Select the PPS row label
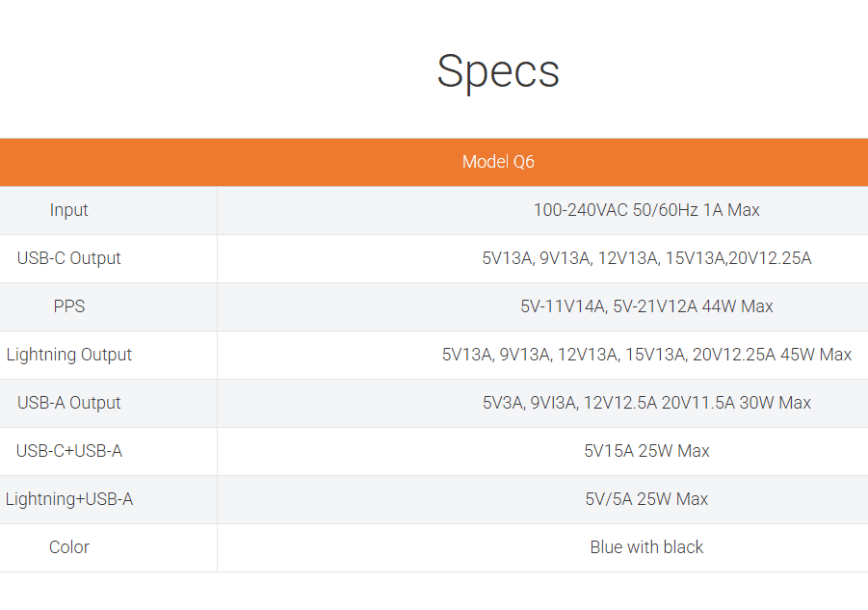Screen dimensions: 868x610 pyautogui.click(x=69, y=306)
